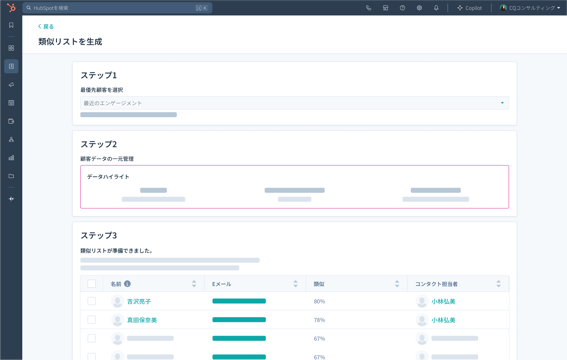Open the automation workflow sidebar icon

tap(11, 140)
